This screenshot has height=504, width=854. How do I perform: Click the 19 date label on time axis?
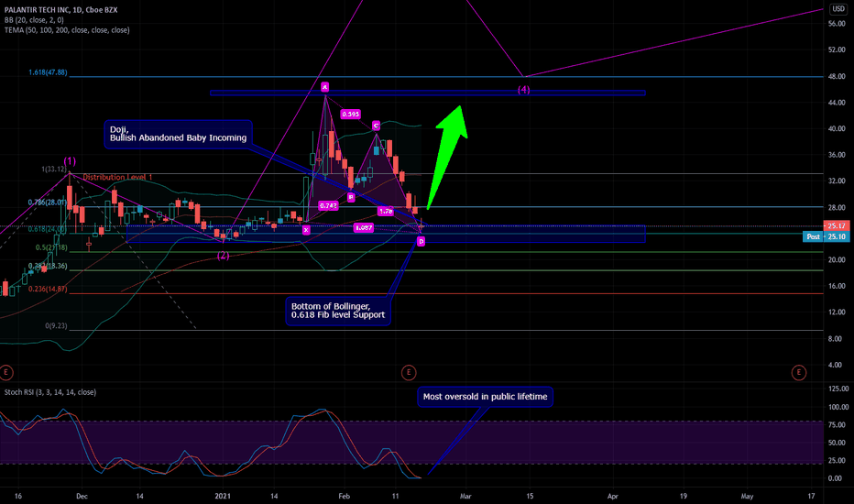(683, 497)
